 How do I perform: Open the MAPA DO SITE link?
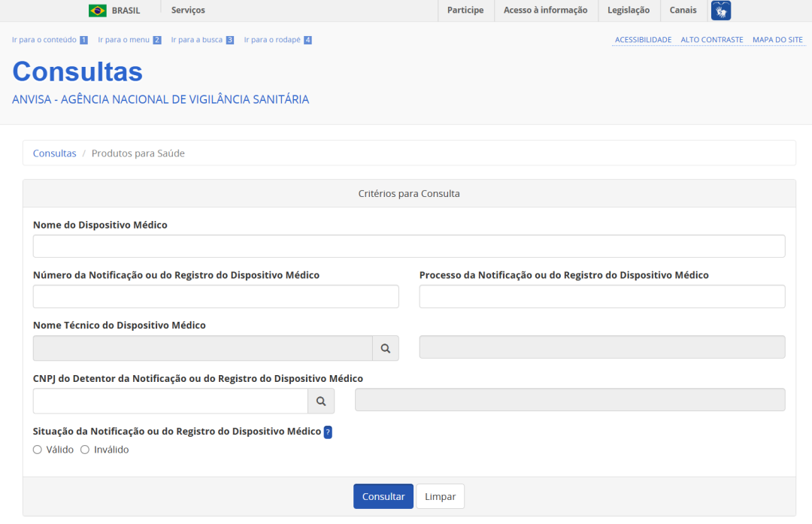point(777,40)
